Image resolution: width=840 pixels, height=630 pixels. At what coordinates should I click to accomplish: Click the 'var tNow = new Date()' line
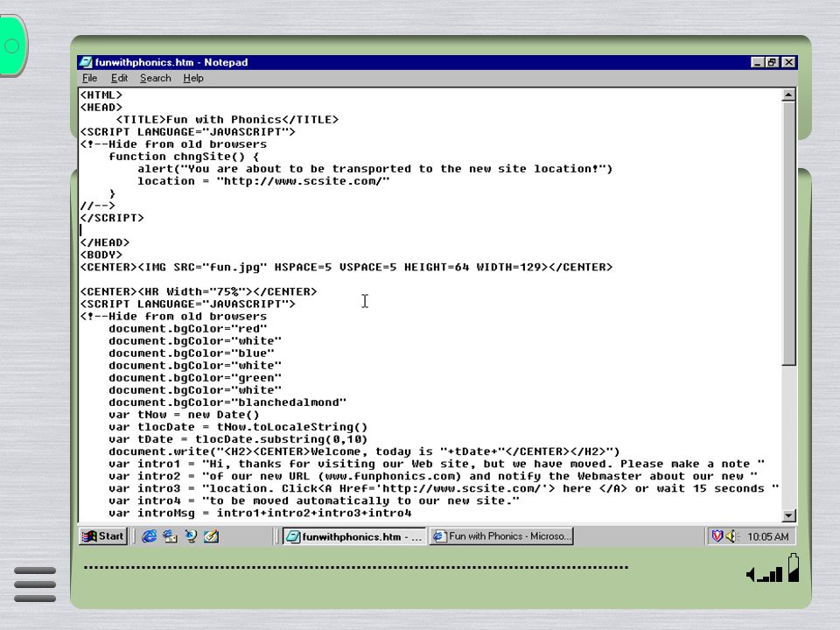point(184,415)
